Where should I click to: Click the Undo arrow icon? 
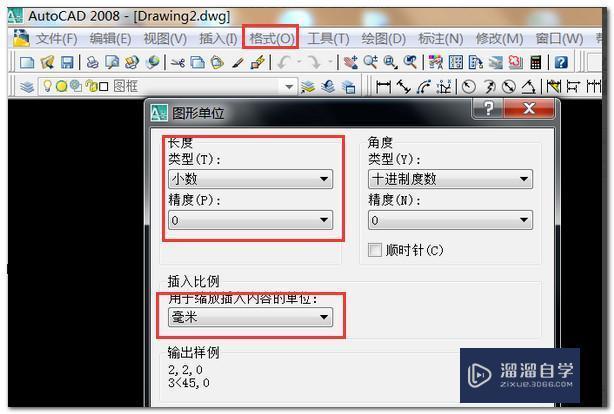click(x=284, y=62)
